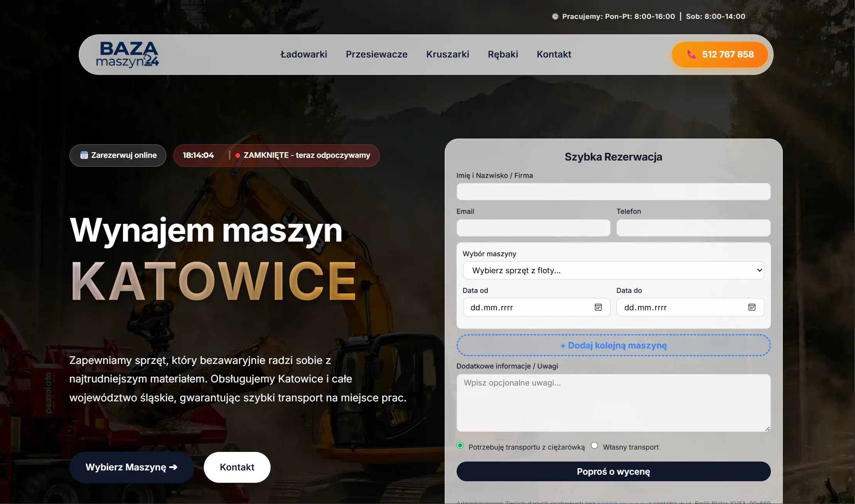
Task: Click the clock icon beside working hours
Action: pyautogui.click(x=555, y=17)
